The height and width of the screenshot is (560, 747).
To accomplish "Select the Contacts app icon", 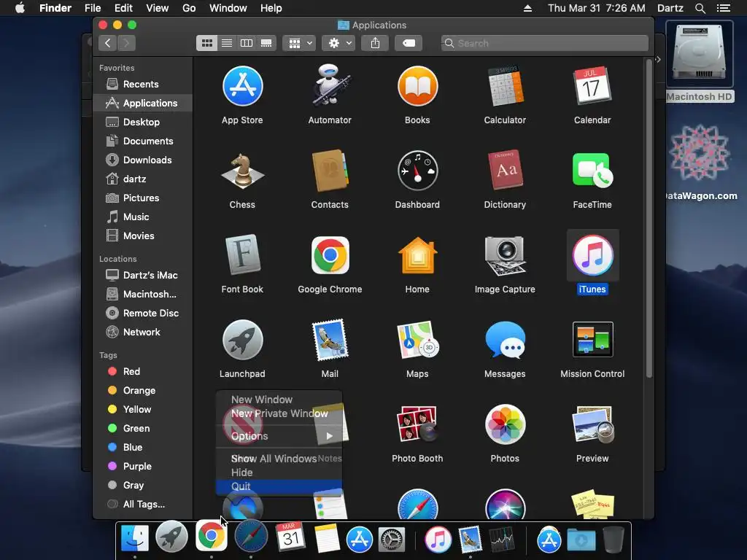I will 330,171.
